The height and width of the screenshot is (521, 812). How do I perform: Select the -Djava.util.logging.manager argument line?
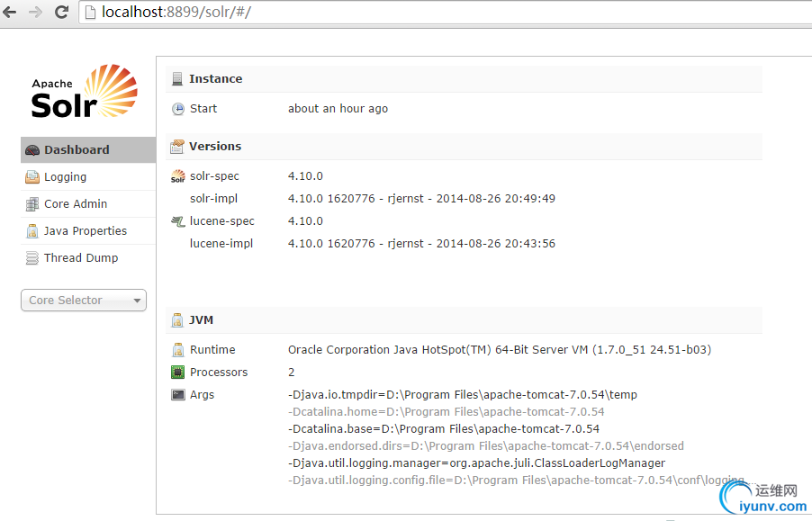476,463
